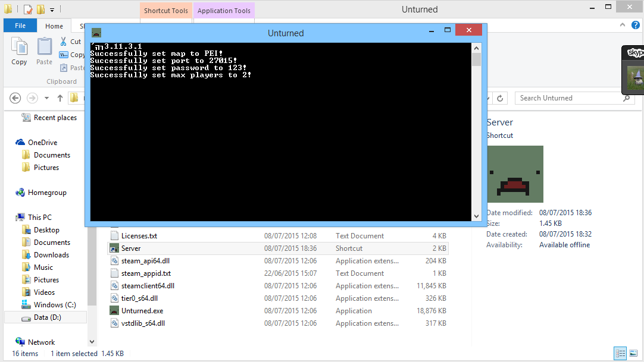This screenshot has width=644, height=362.
Task: Click the Paste shortcut icon
Action: click(x=64, y=68)
